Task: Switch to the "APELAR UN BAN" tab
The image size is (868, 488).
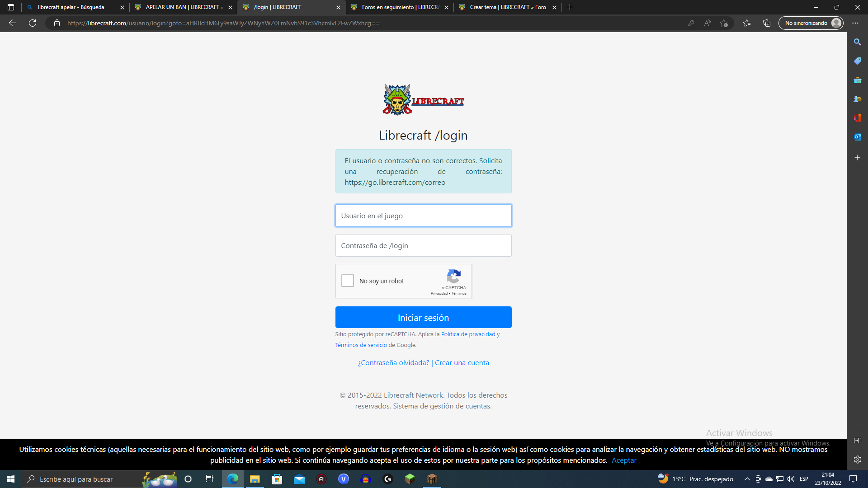Action: click(182, 7)
